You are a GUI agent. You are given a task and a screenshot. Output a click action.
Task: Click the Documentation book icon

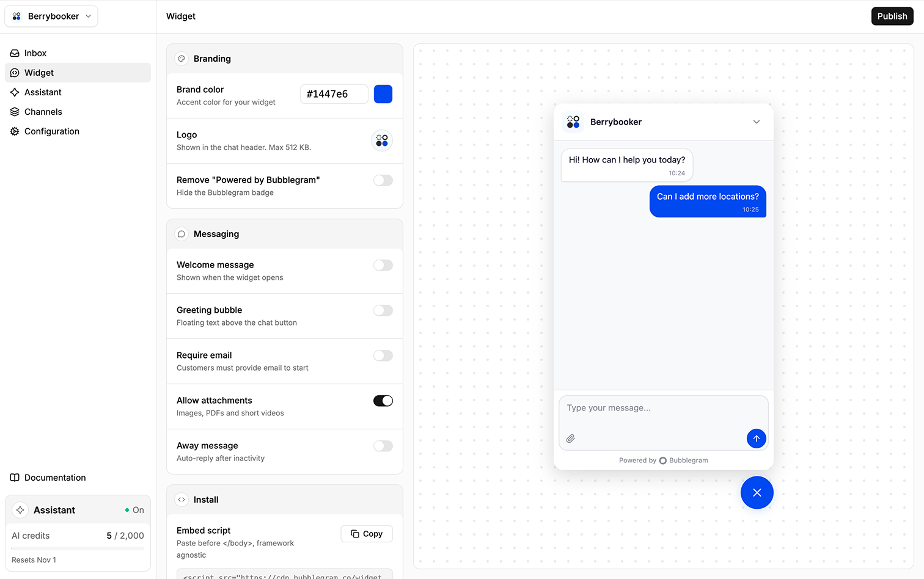(15, 478)
